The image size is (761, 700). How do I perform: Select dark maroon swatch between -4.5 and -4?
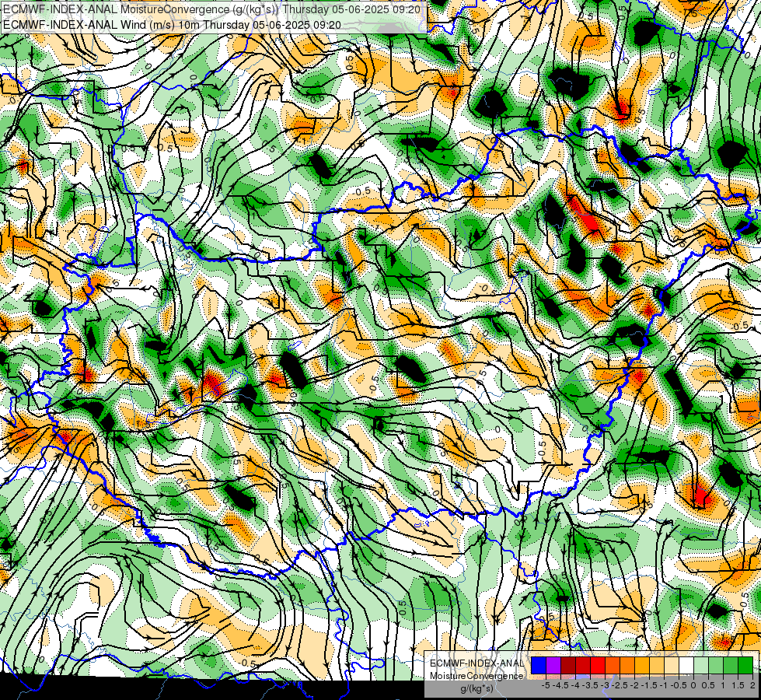(x=568, y=666)
